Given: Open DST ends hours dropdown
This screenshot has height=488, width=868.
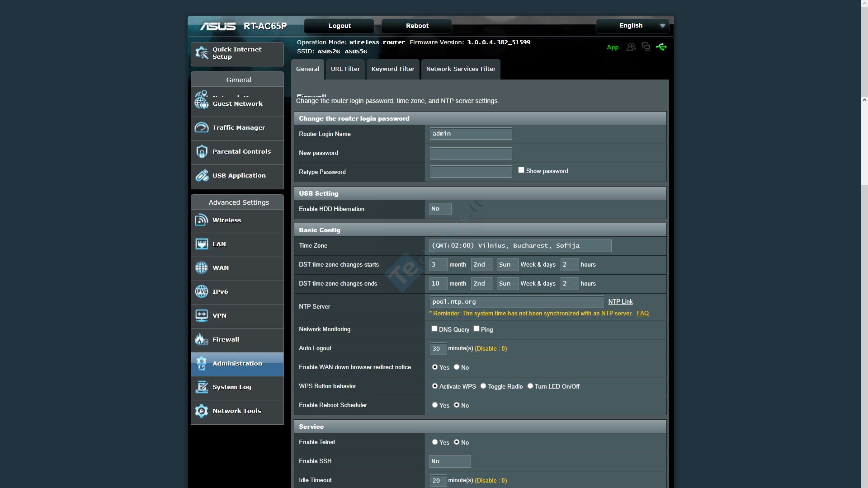Looking at the screenshot, I should (x=570, y=284).
